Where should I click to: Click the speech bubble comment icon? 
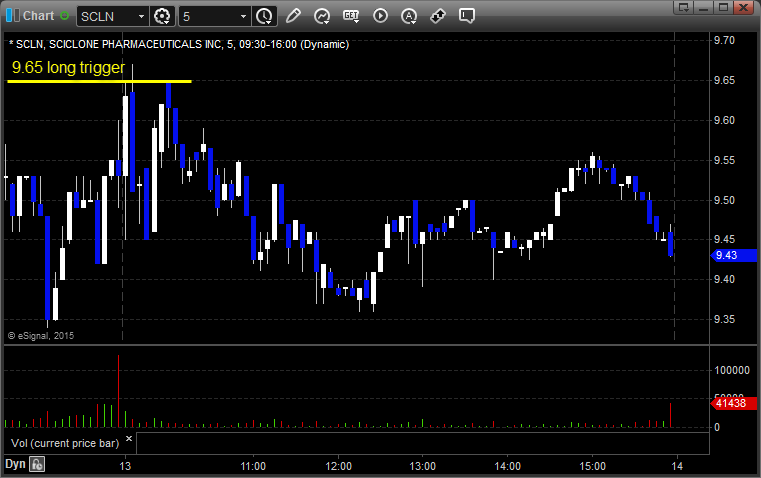point(466,16)
